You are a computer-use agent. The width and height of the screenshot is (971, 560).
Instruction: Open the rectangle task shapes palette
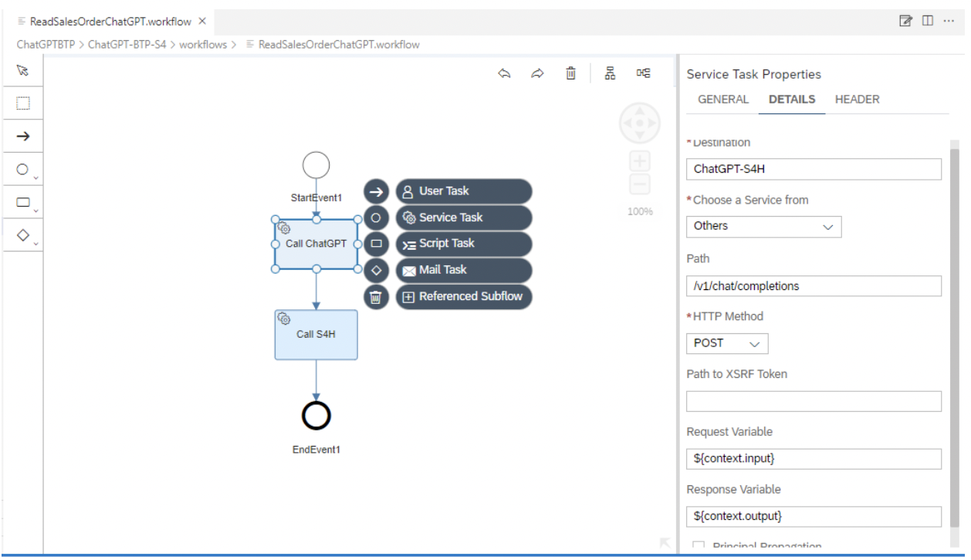pyautogui.click(x=25, y=204)
